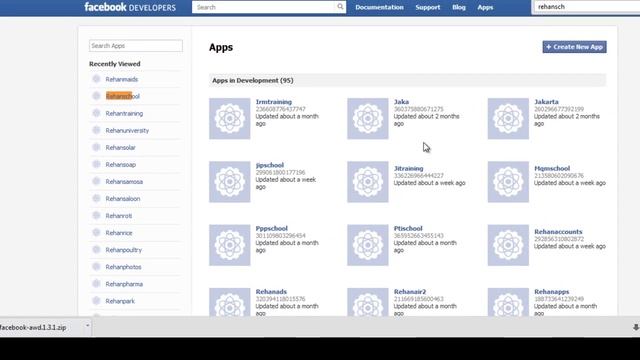This screenshot has width=640, height=360.
Task: Click the Facebook Developers logo
Action: [x=130, y=7]
